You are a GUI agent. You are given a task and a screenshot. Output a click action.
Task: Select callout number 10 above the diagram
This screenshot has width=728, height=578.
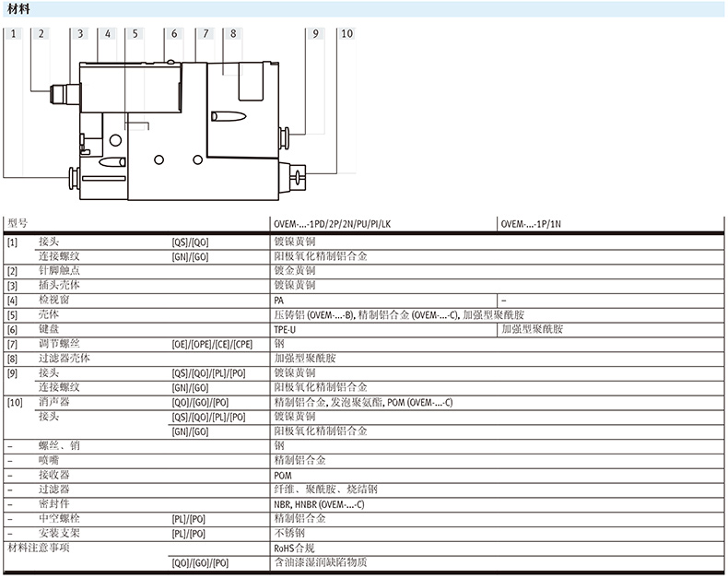pos(346,34)
